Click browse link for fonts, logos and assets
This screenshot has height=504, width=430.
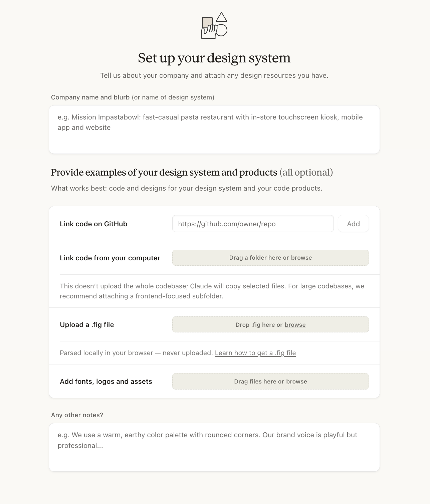click(296, 382)
